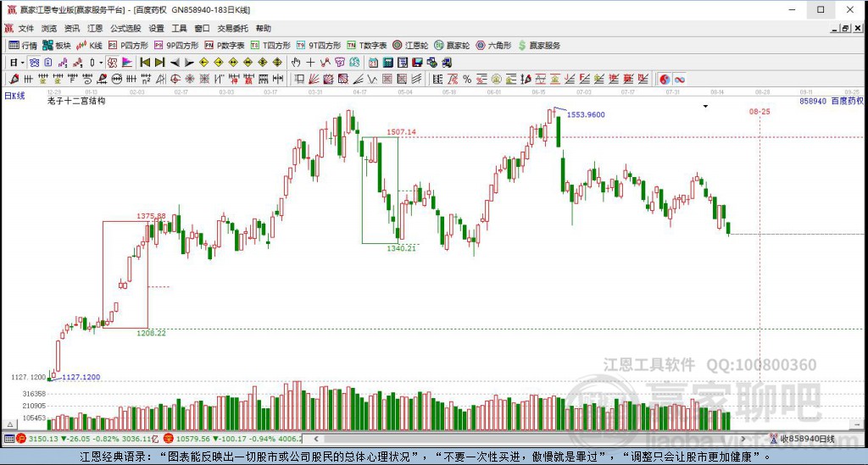
Task: Click the small black triangle above chart
Action: (x=705, y=107)
